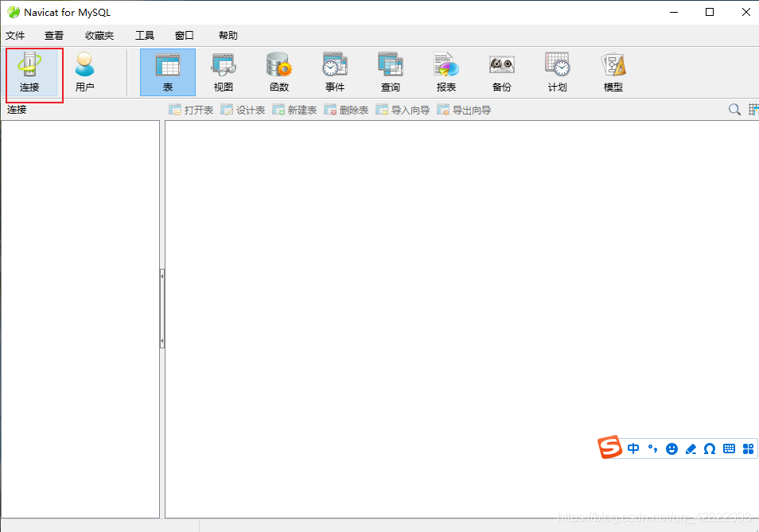
Task: Open the 工具 (Tools) menu
Action: 144,35
